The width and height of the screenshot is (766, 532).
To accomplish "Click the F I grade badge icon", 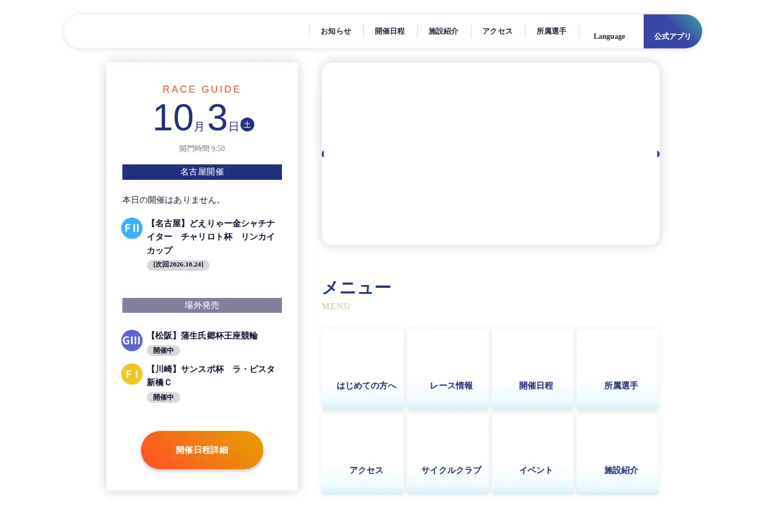I will coord(132,374).
